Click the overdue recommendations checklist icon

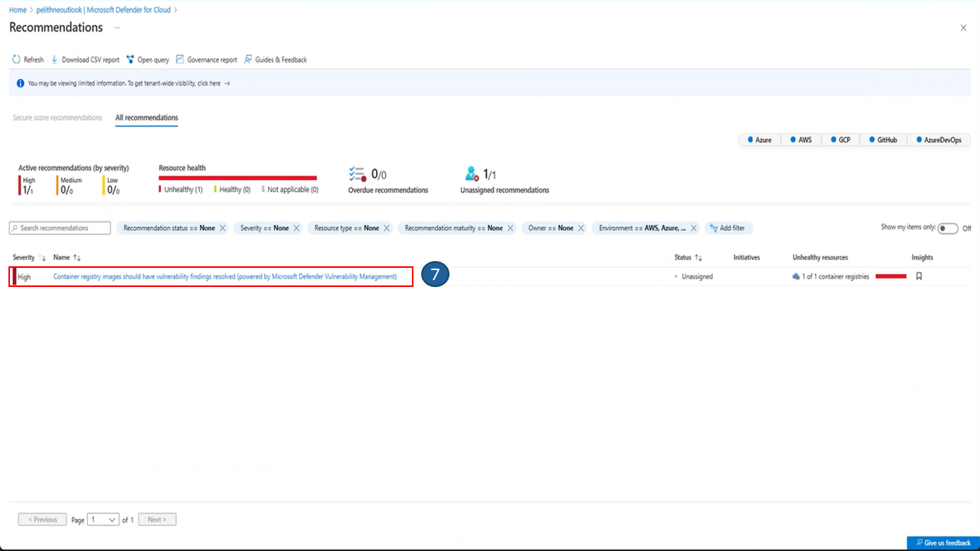pos(358,174)
